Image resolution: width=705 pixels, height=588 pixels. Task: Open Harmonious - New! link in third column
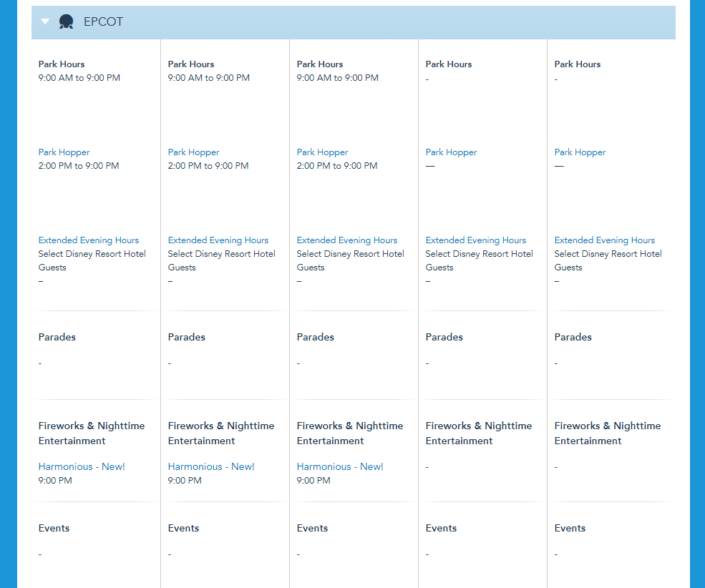click(x=340, y=466)
